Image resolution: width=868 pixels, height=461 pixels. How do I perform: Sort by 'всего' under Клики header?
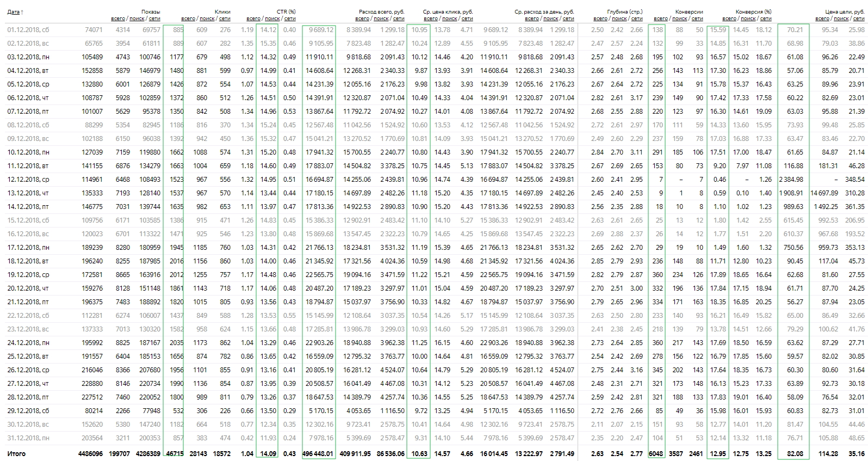188,19
